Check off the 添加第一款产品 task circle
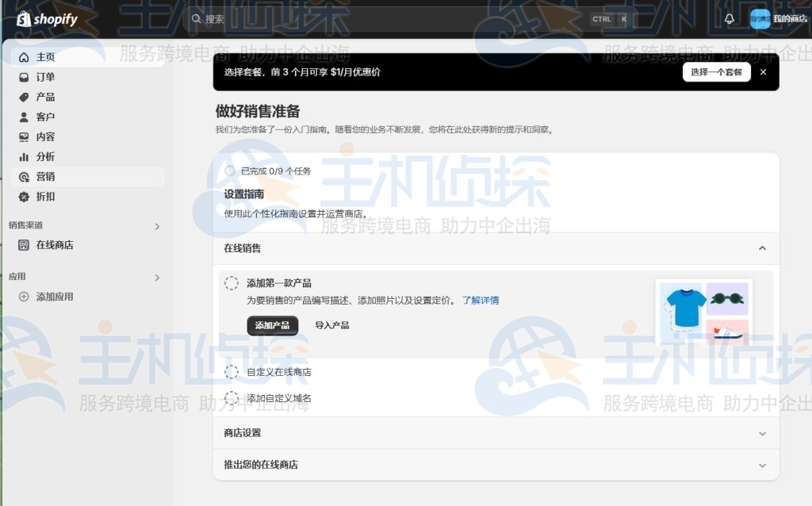The width and height of the screenshot is (812, 506). [x=232, y=282]
